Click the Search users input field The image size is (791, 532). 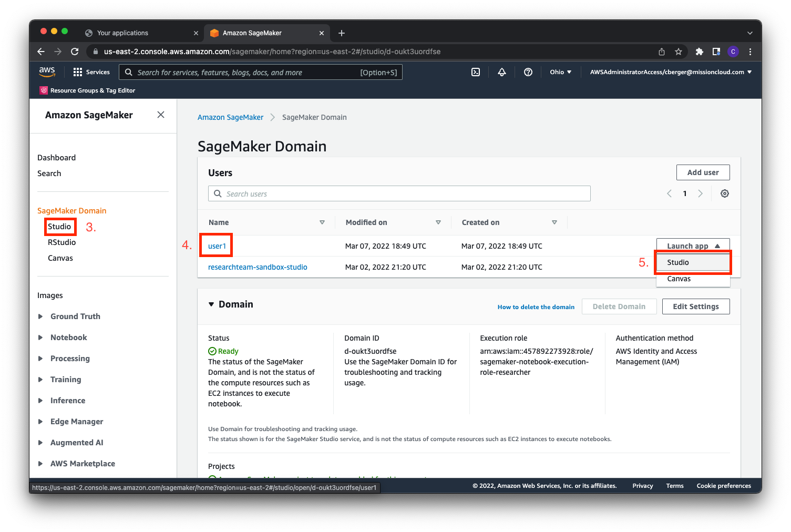pos(399,193)
